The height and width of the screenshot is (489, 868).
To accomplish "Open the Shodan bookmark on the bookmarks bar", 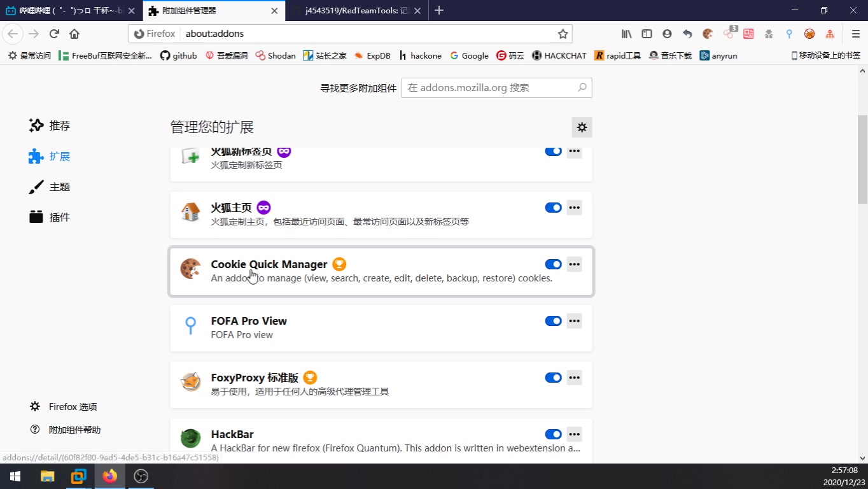I will coord(275,55).
